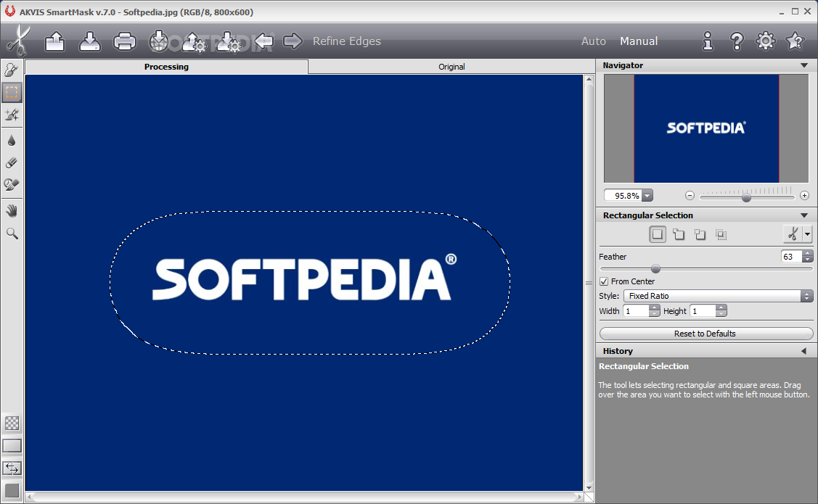Image resolution: width=818 pixels, height=504 pixels.
Task: Select the Drop blur tool
Action: click(12, 141)
